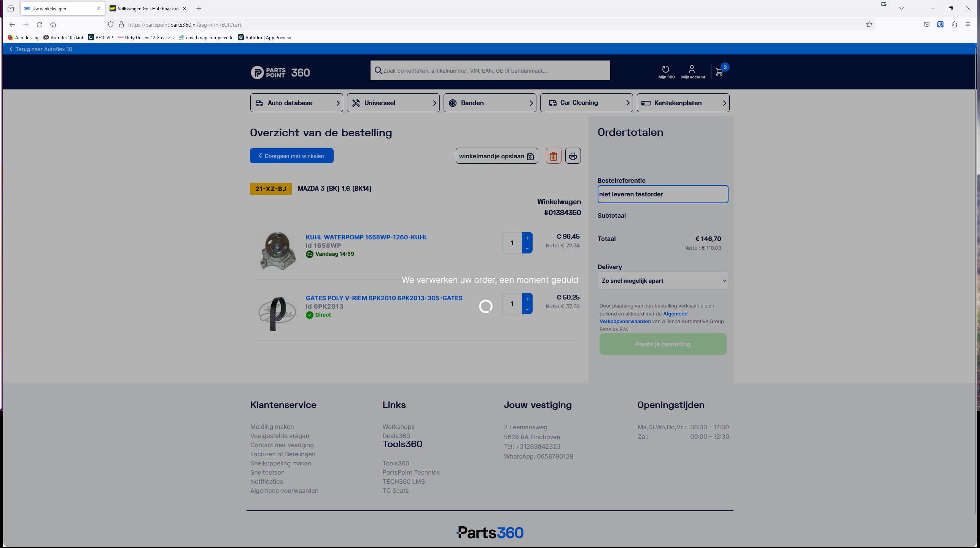Click the print cart icon
The image size is (980, 548).
click(573, 156)
